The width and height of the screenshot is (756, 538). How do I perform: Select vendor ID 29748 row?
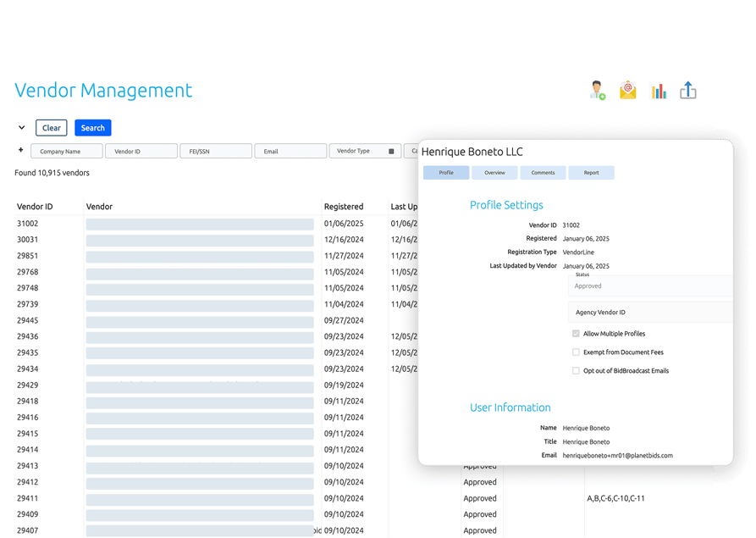click(27, 288)
